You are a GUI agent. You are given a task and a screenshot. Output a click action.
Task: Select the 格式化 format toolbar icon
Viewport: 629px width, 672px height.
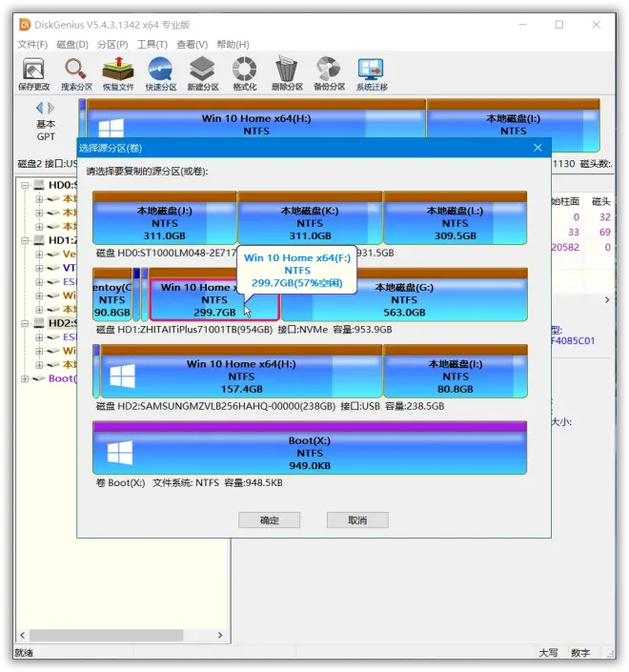pos(245,74)
